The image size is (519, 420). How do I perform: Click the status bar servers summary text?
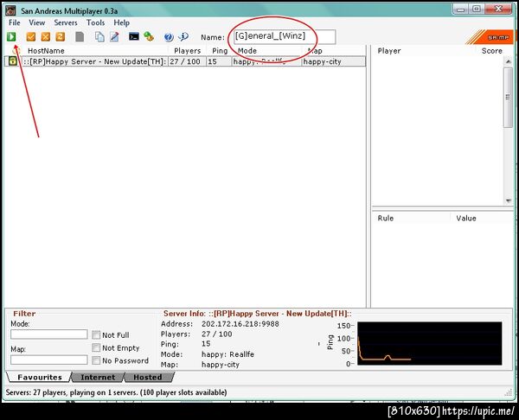116,392
